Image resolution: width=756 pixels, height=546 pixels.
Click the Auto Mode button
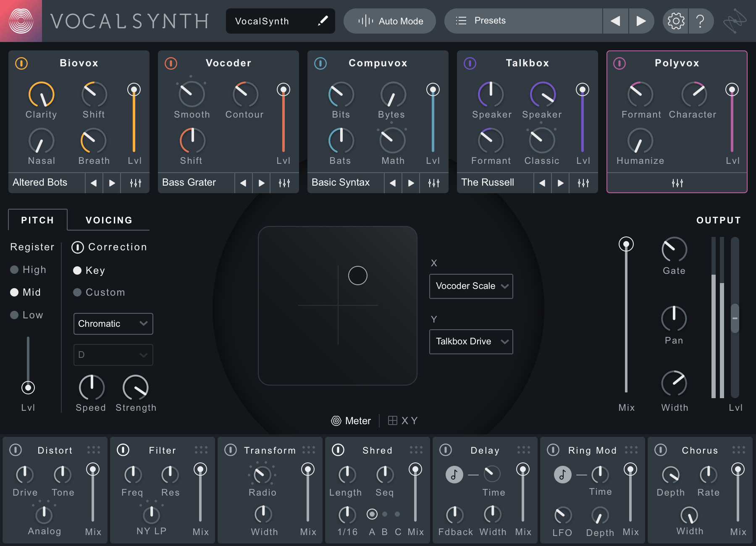[x=390, y=21]
